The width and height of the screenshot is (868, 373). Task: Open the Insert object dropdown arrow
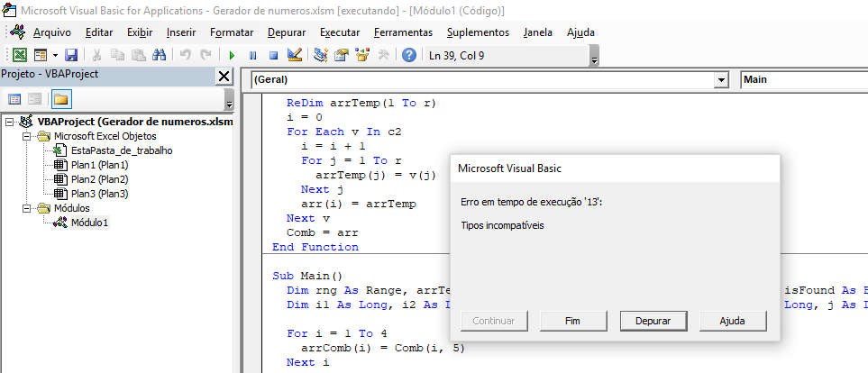coord(55,55)
